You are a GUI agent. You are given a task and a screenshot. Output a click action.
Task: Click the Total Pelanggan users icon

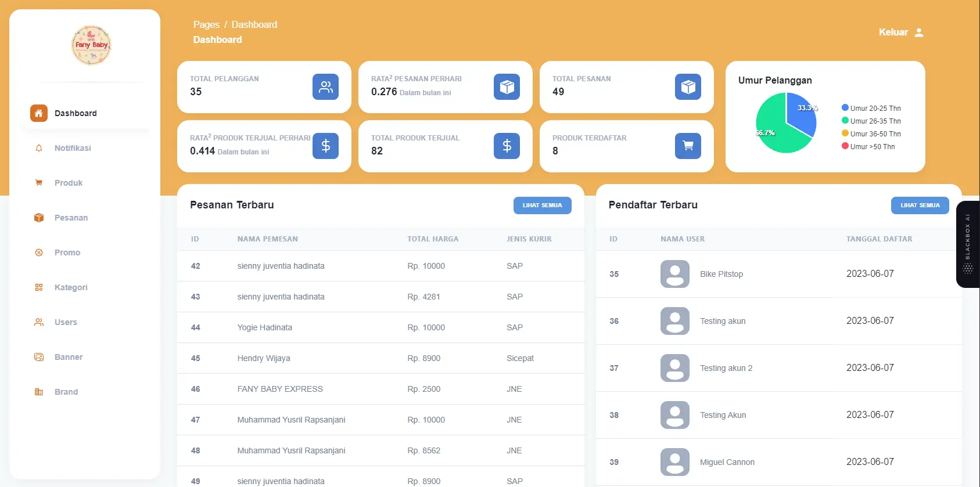(x=325, y=87)
